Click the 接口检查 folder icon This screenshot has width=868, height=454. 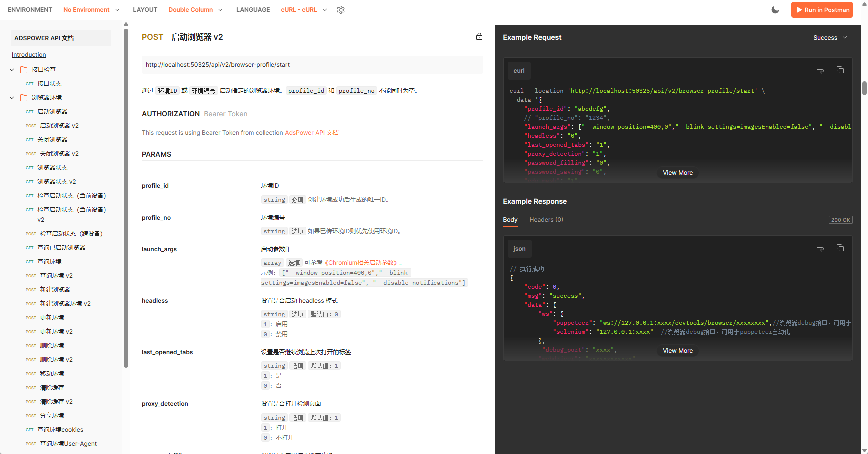point(24,70)
